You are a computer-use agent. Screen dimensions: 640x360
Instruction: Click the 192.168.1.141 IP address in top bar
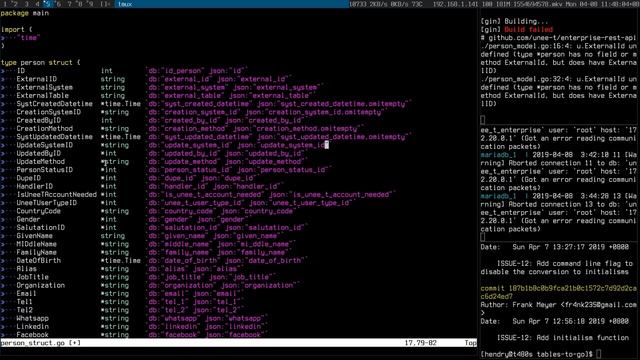pos(457,4)
